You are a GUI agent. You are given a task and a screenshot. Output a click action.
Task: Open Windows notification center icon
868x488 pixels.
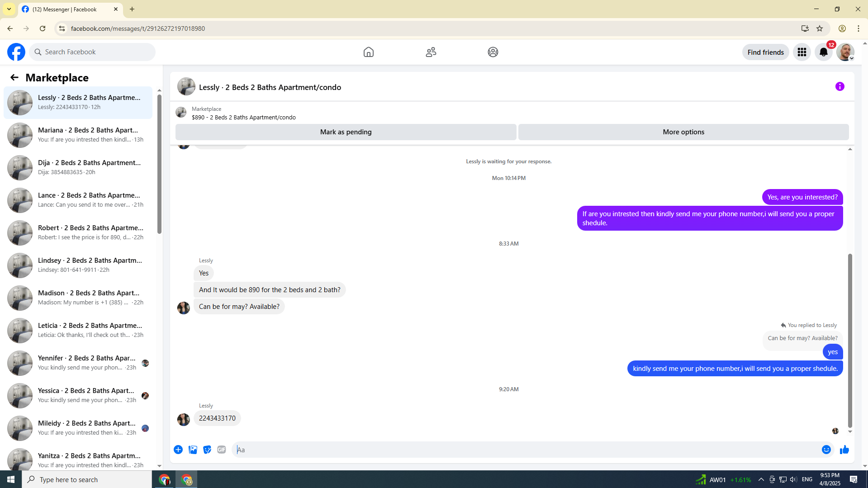click(854, 479)
